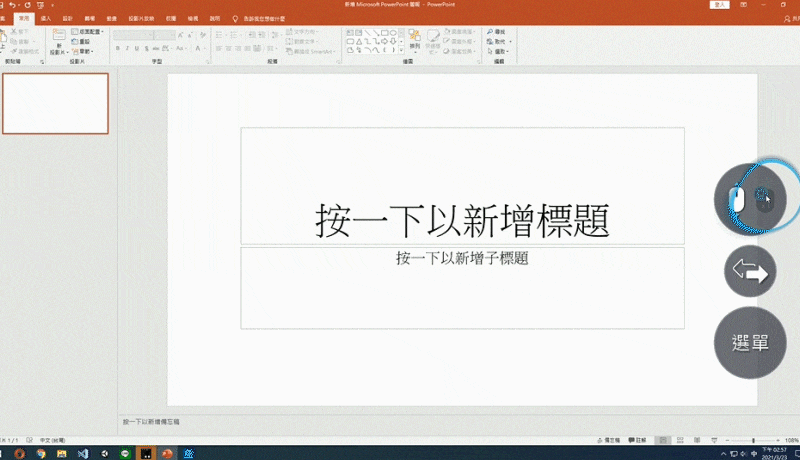This screenshot has width=800, height=460.
Task: Open the 常用 (Home) ribbon tab
Action: pos(24,18)
